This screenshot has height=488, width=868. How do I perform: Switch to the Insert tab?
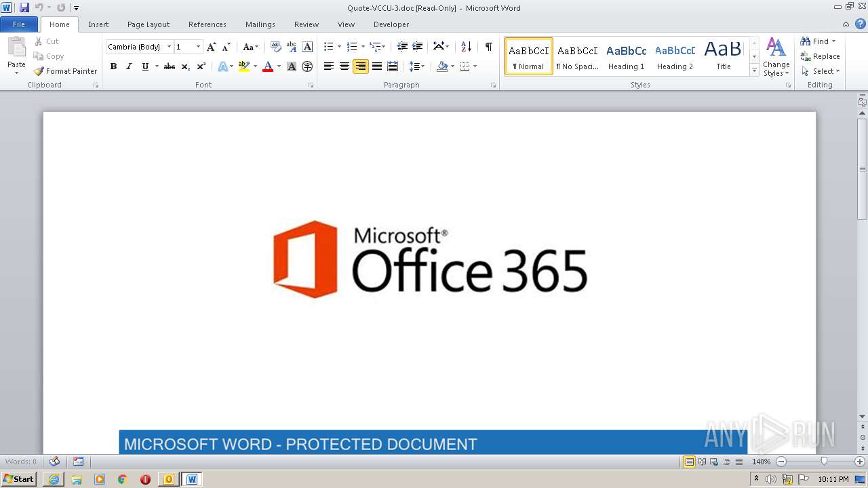pyautogui.click(x=98, y=24)
